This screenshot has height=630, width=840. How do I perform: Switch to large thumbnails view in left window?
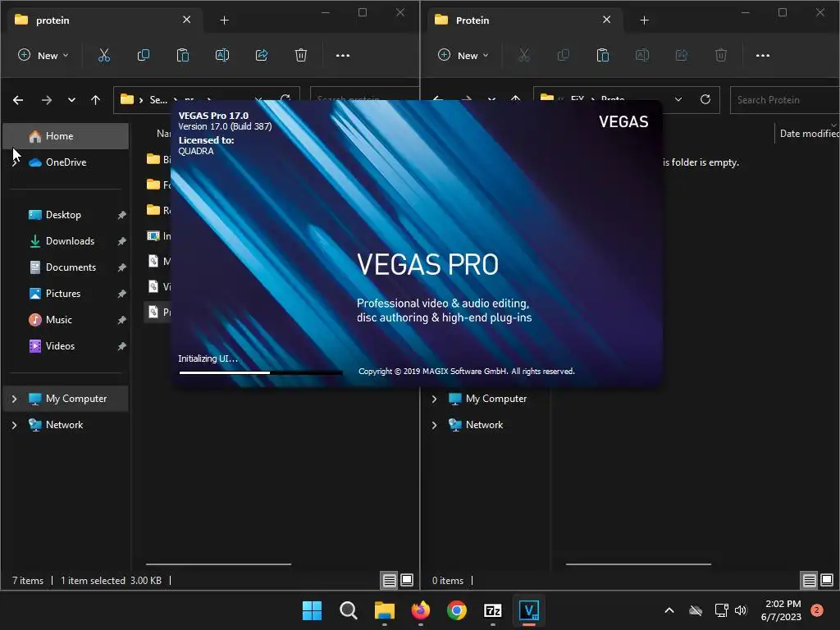(x=407, y=580)
